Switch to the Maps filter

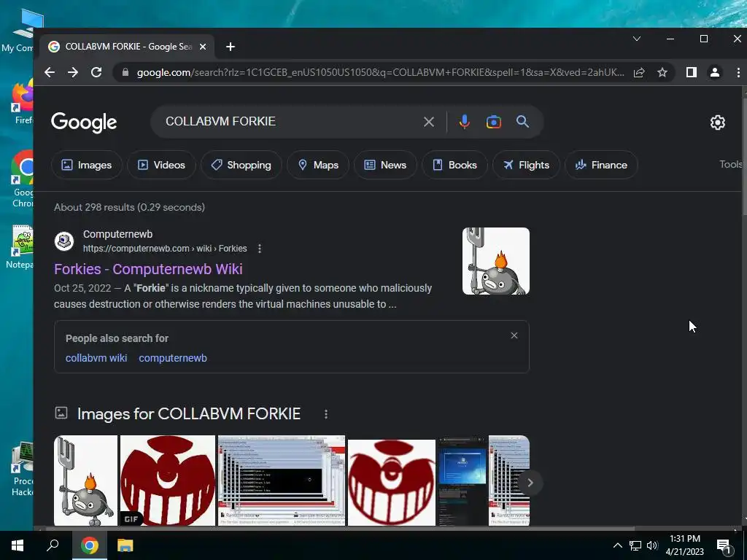pos(318,165)
